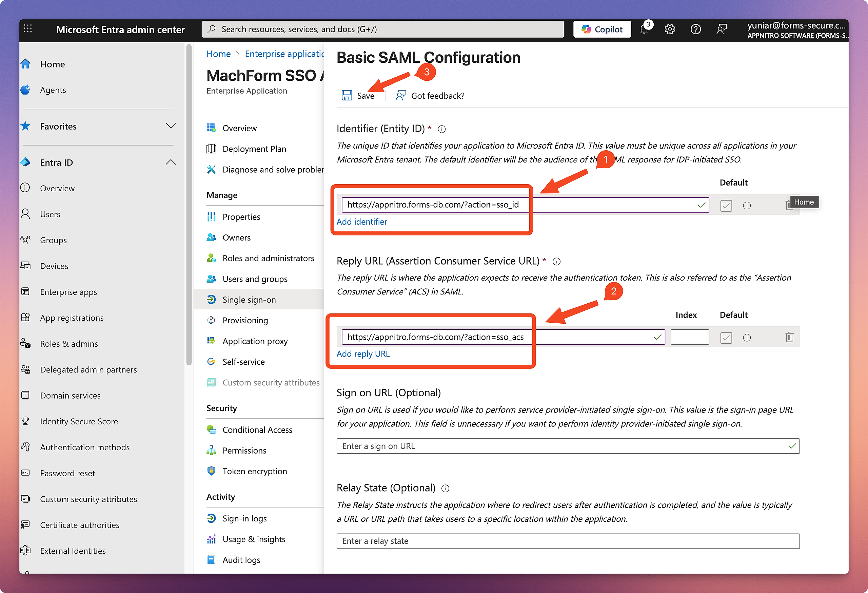Click the Add reply URL link
Image resolution: width=868 pixels, height=593 pixels.
[x=363, y=354]
